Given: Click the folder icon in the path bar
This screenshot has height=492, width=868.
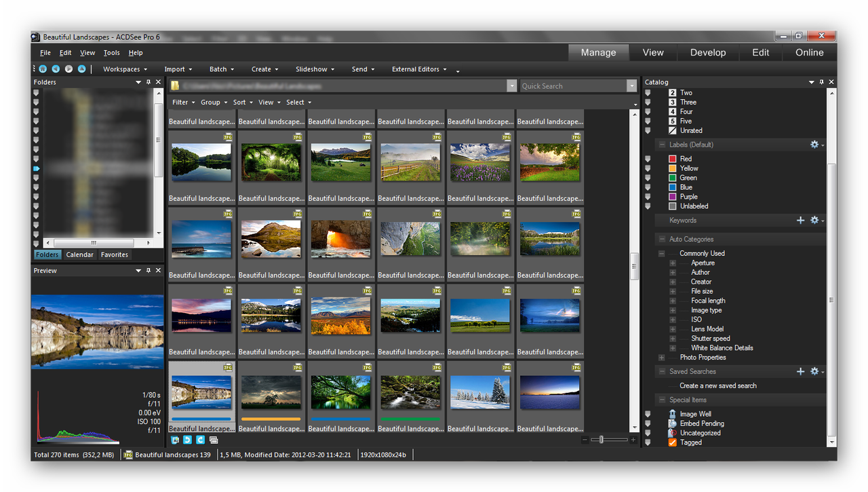Looking at the screenshot, I should pos(175,86).
